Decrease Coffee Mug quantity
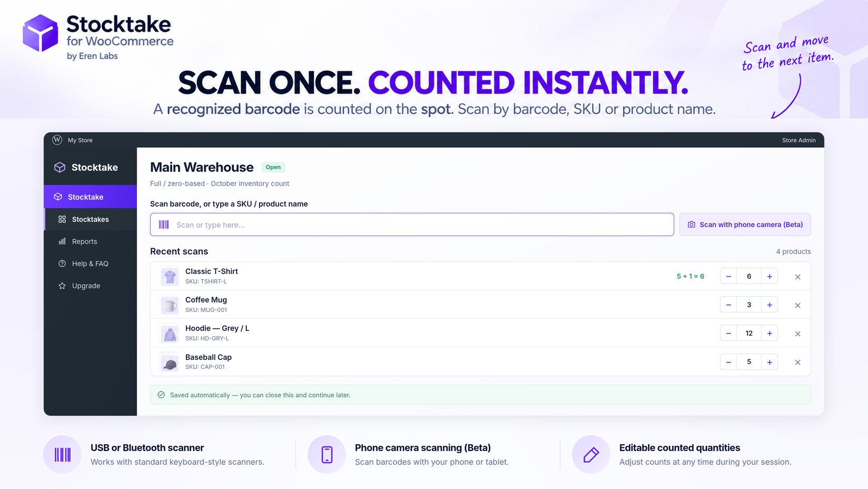868x489 pixels. [728, 305]
